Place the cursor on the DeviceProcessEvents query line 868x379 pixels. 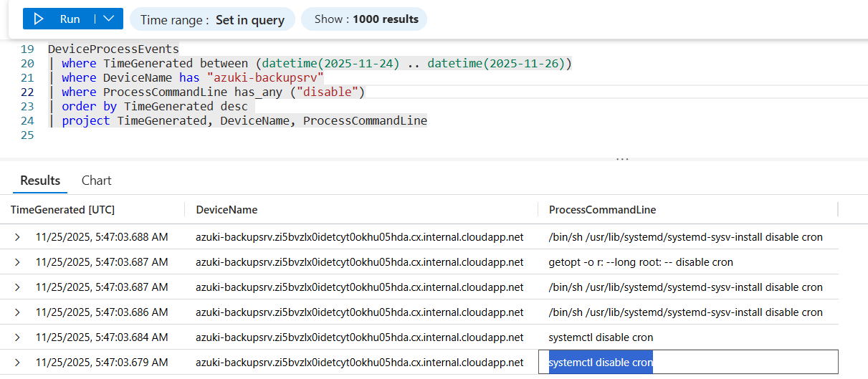coord(113,49)
